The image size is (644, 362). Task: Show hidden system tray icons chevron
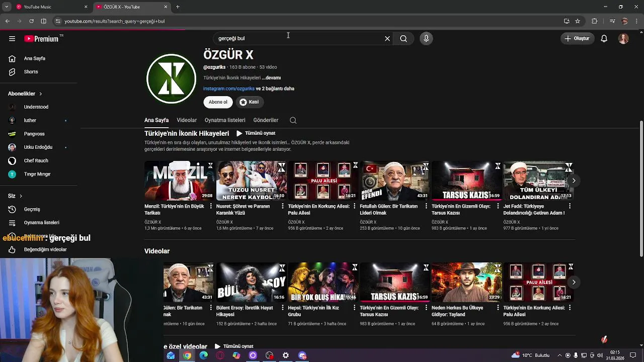tap(559, 355)
